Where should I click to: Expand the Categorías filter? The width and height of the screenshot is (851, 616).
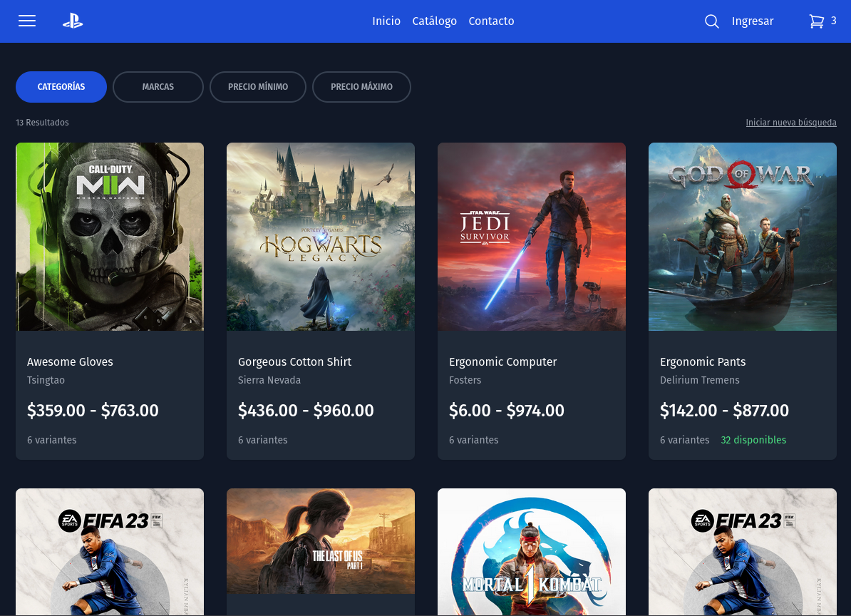click(x=61, y=87)
